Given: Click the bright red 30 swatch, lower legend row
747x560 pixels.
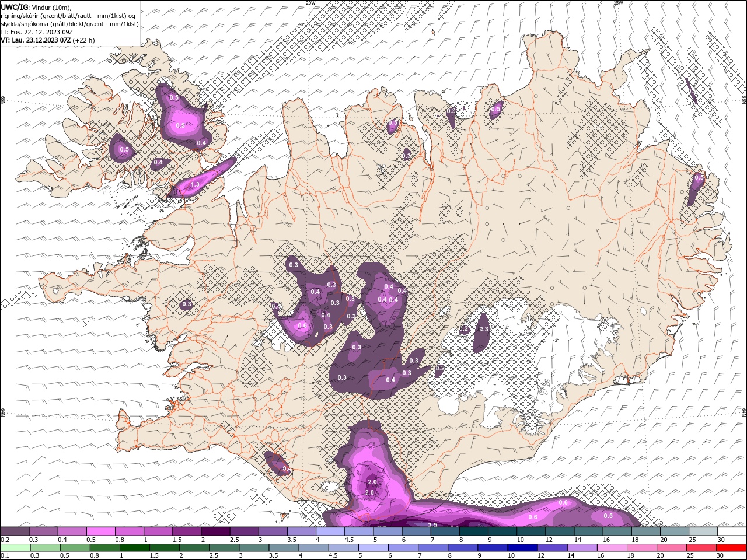Looking at the screenshot, I should (x=731, y=548).
